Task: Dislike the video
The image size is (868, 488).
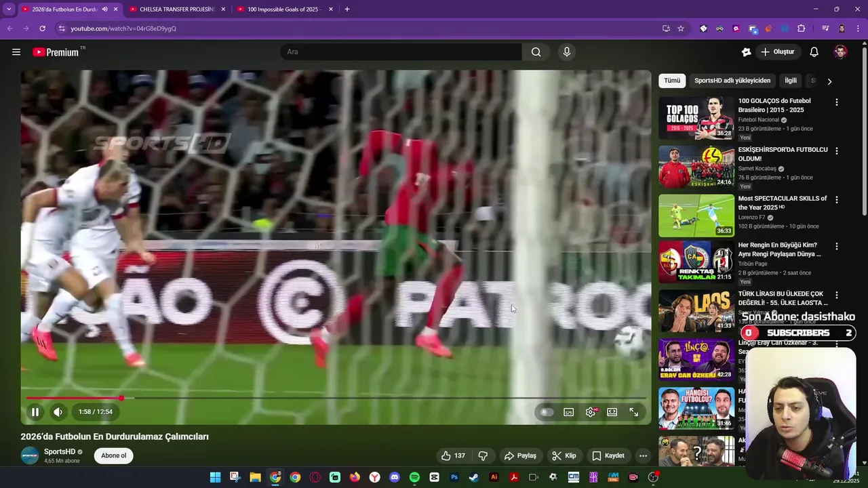Action: (483, 455)
